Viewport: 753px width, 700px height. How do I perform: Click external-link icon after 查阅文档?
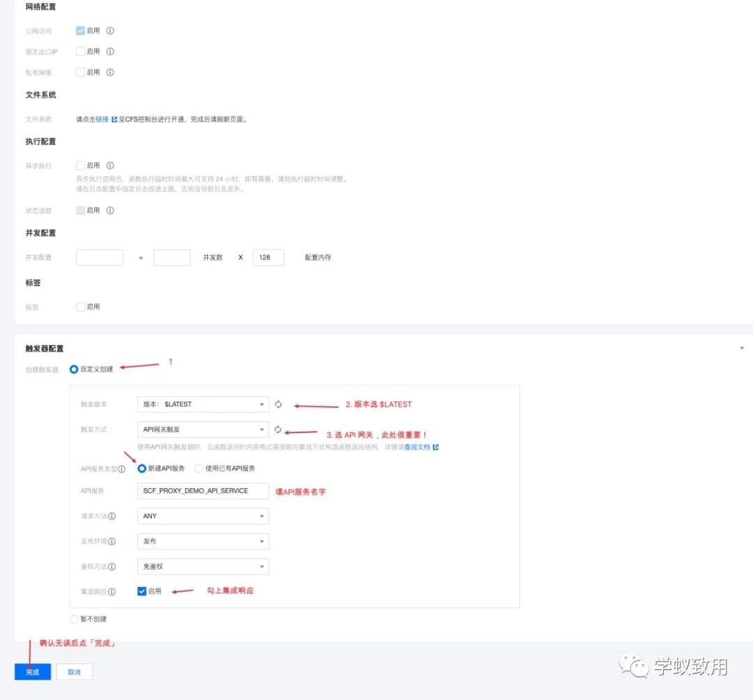coord(434,446)
